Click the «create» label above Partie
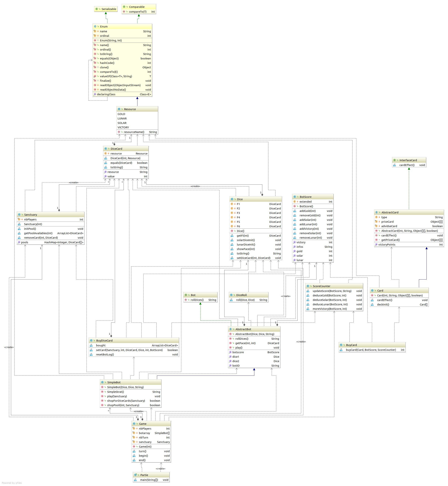This screenshot has height=486, width=448. (x=160, y=469)
